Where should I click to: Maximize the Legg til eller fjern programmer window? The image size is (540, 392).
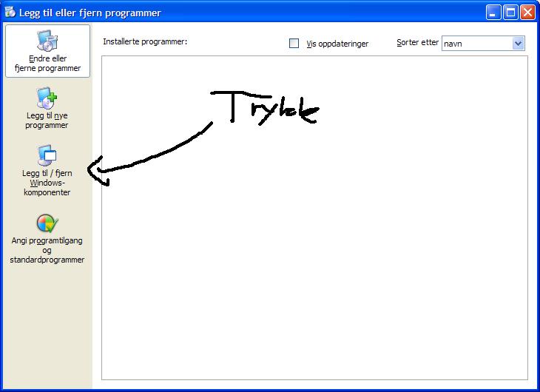click(x=510, y=13)
